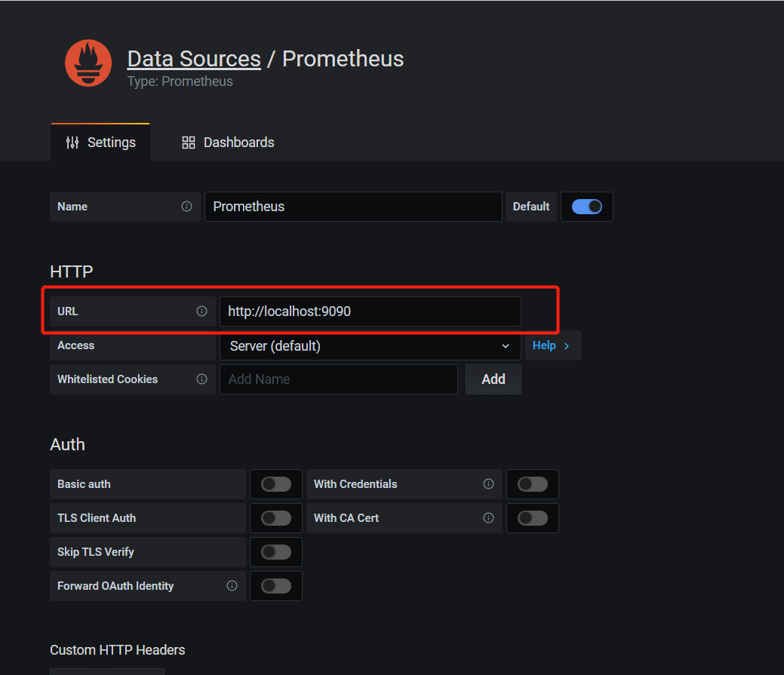This screenshot has width=784, height=675.
Task: Click the Prometheus flame logo icon
Action: point(88,64)
